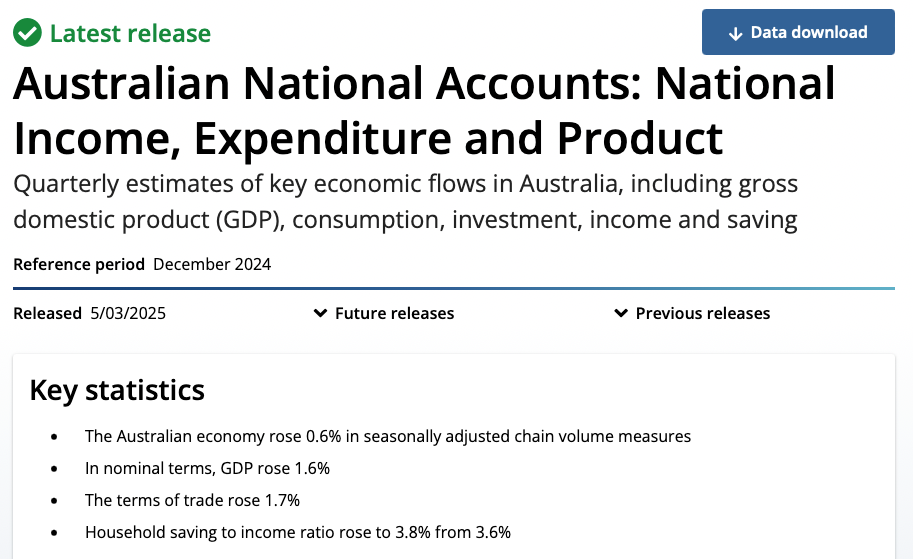Click the Key statistics heading
Viewport: 913px width, 559px height.
point(117,390)
